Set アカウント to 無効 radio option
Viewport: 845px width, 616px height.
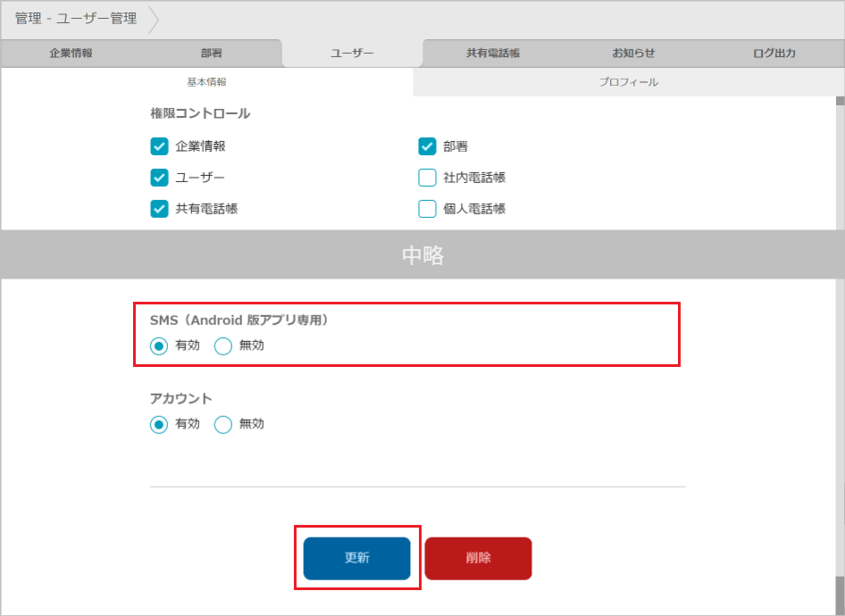click(223, 425)
